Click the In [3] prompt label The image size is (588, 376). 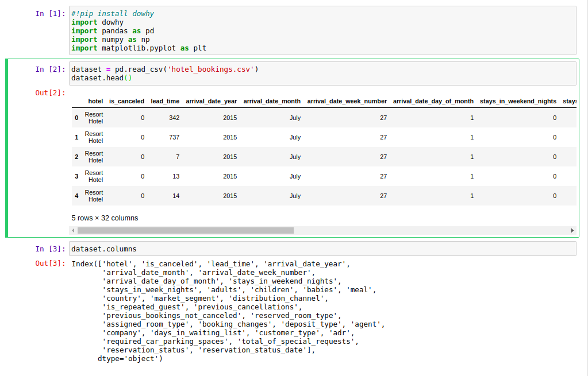click(50, 249)
